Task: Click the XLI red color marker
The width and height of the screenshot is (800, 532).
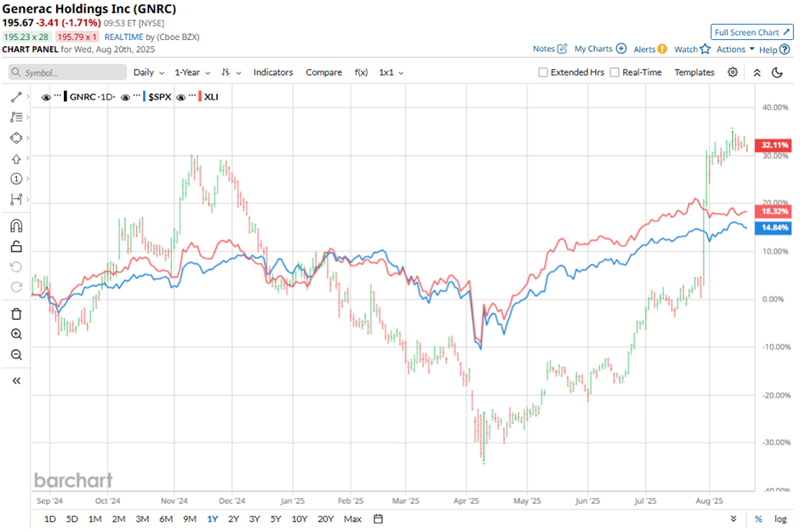Action: pyautogui.click(x=200, y=96)
